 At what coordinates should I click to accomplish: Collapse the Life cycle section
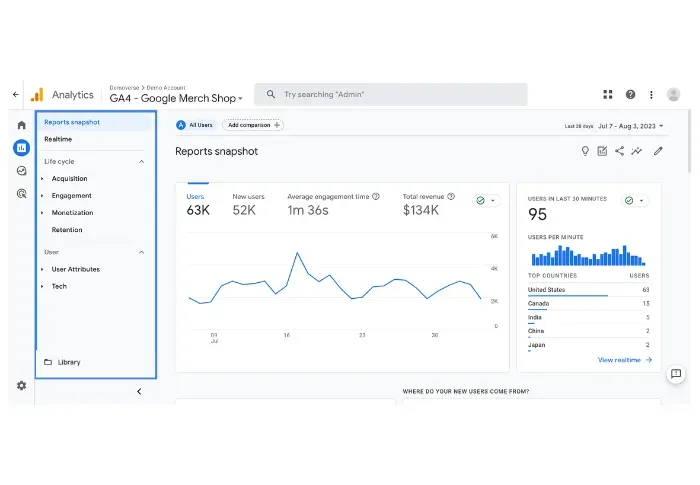click(x=142, y=162)
